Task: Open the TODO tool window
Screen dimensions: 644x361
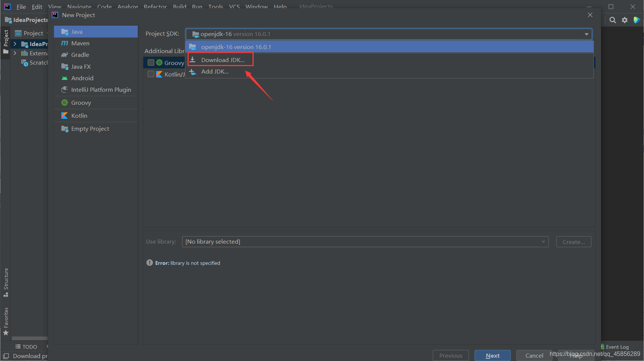Action: click(x=26, y=347)
